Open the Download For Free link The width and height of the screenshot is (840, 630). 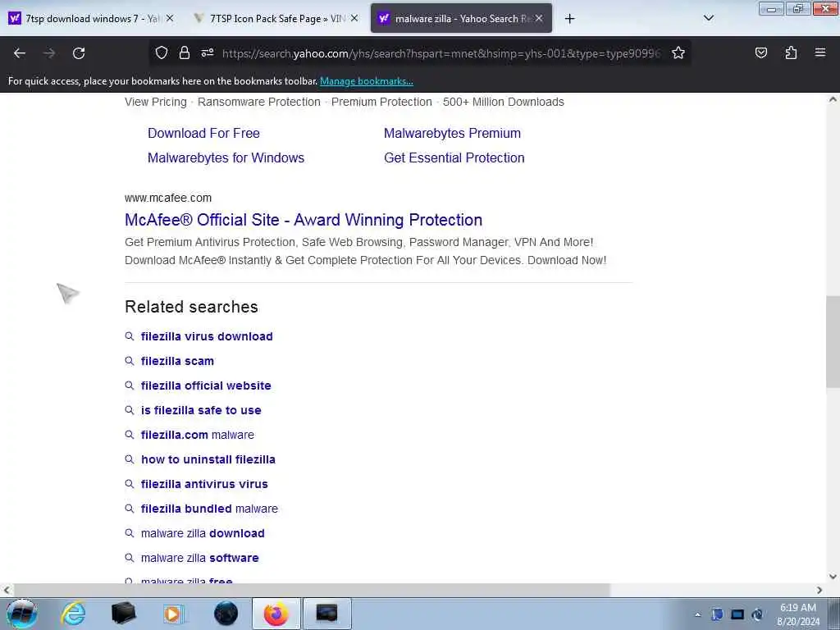(203, 133)
